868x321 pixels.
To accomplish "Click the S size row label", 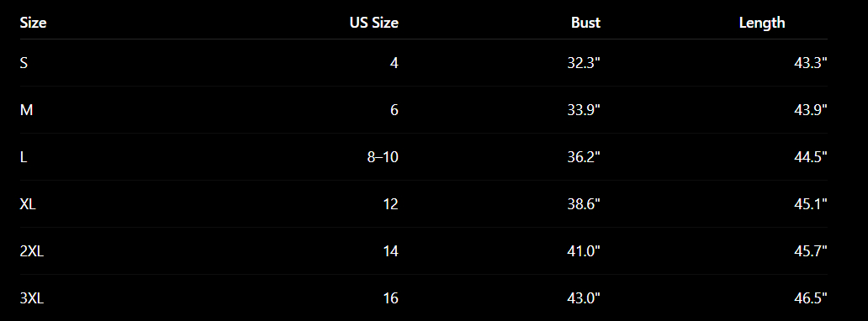I will (24, 63).
